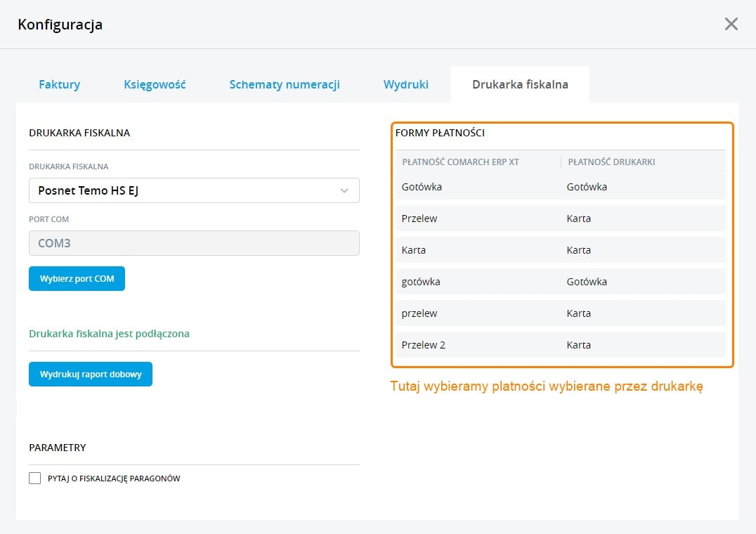Enable Pytaj o fiskalizację paragonów checkbox
The image size is (756, 534).
tap(35, 478)
